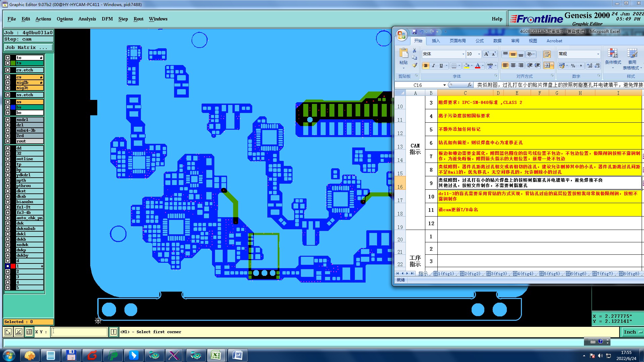Click the Wrap Text icon
The height and width of the screenshot is (362, 644).
point(547,54)
